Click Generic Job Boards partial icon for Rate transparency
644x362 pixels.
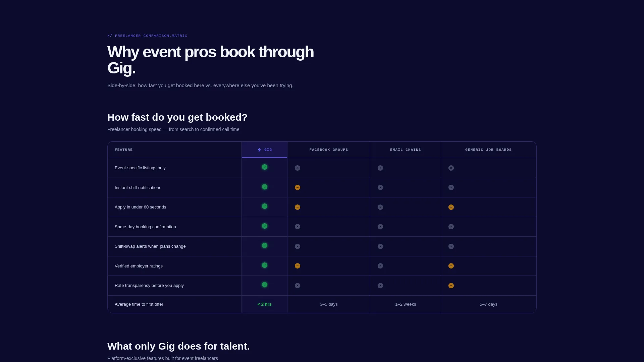coord(451,286)
